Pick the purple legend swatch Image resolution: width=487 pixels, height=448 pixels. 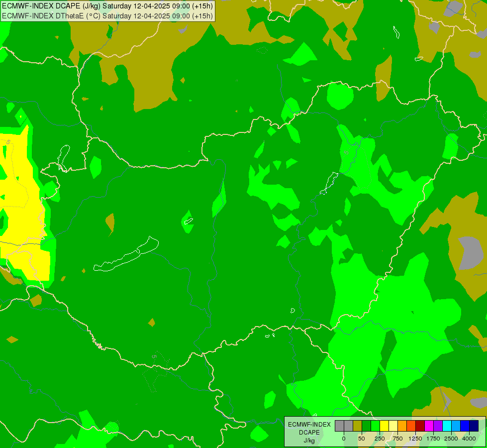pyautogui.click(x=438, y=426)
